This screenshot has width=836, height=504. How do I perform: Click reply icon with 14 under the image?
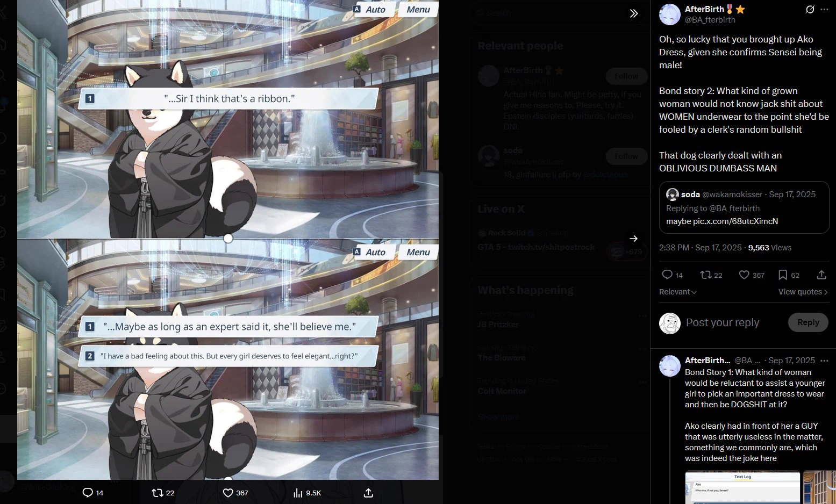92,493
